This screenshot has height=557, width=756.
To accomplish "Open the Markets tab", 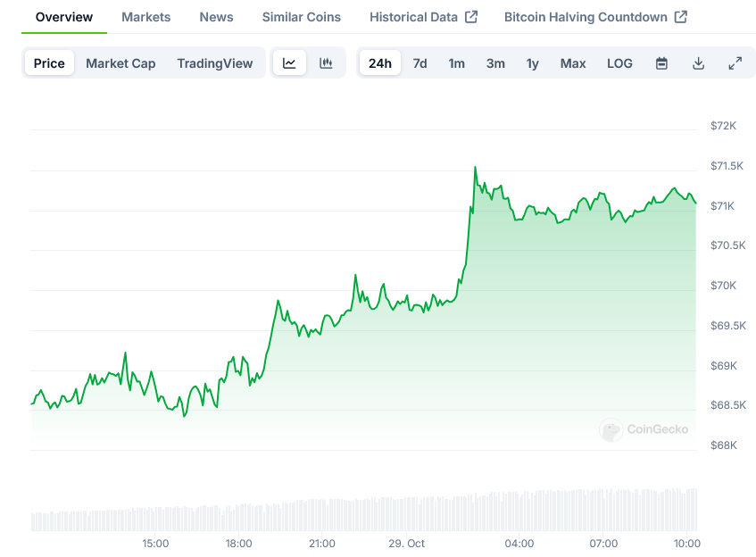I will click(x=145, y=17).
